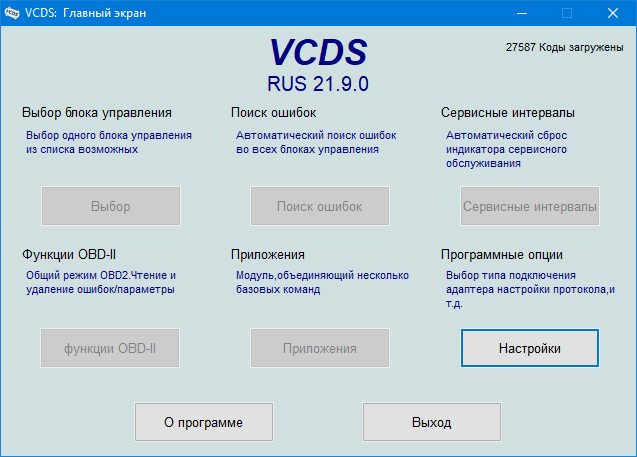Click the VCDS icon in title bar

12,13
